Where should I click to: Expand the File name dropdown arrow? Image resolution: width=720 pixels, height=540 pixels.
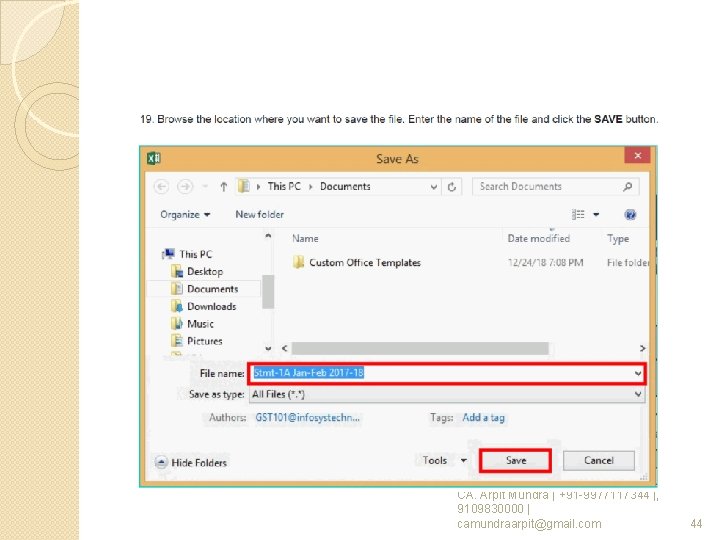pos(638,373)
